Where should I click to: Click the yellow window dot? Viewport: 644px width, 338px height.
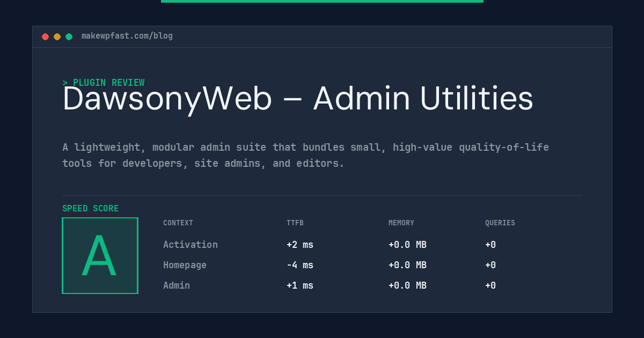(x=57, y=36)
